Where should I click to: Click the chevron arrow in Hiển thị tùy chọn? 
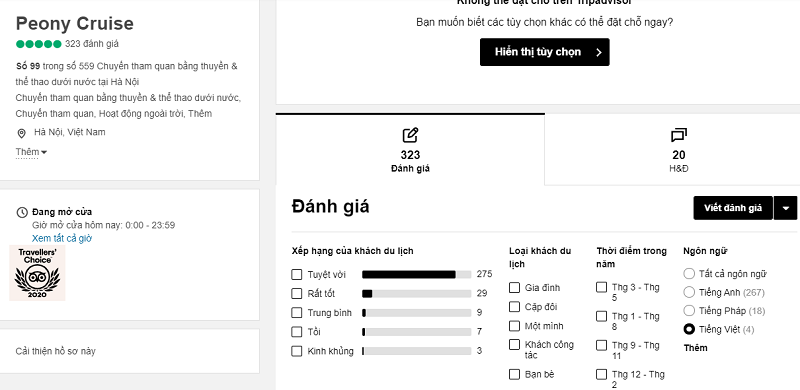[599, 52]
